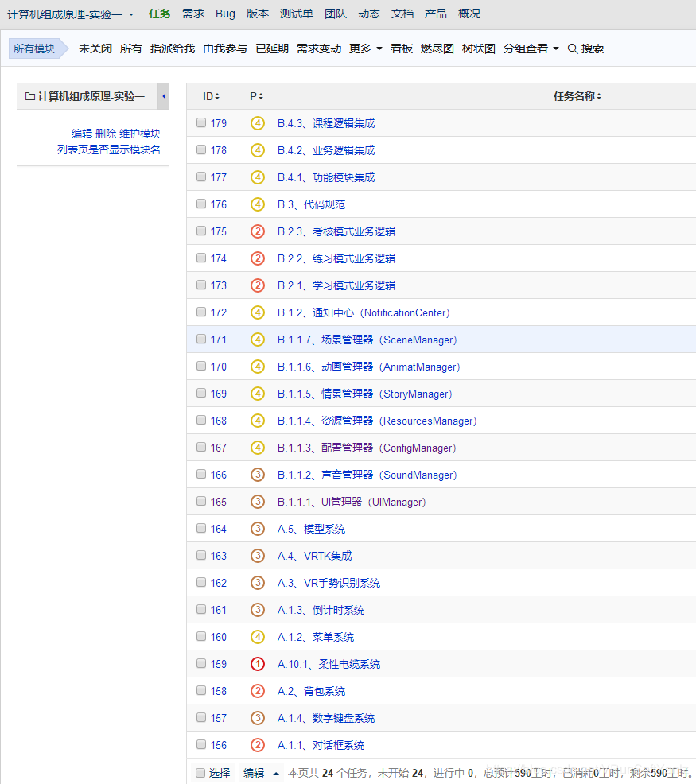The width and height of the screenshot is (696, 784).
Task: Switch to the 树状图 view tab
Action: tap(478, 49)
